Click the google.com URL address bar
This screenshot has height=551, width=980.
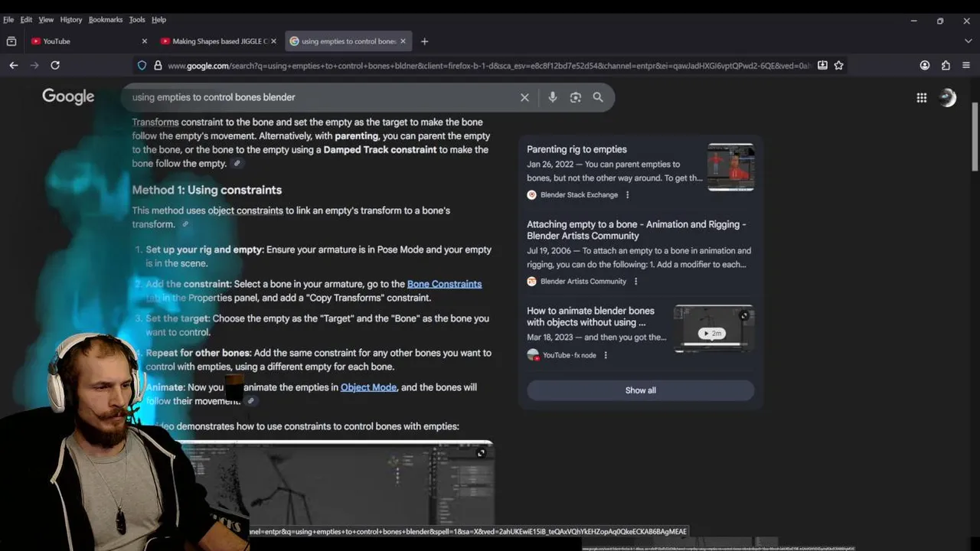point(488,66)
